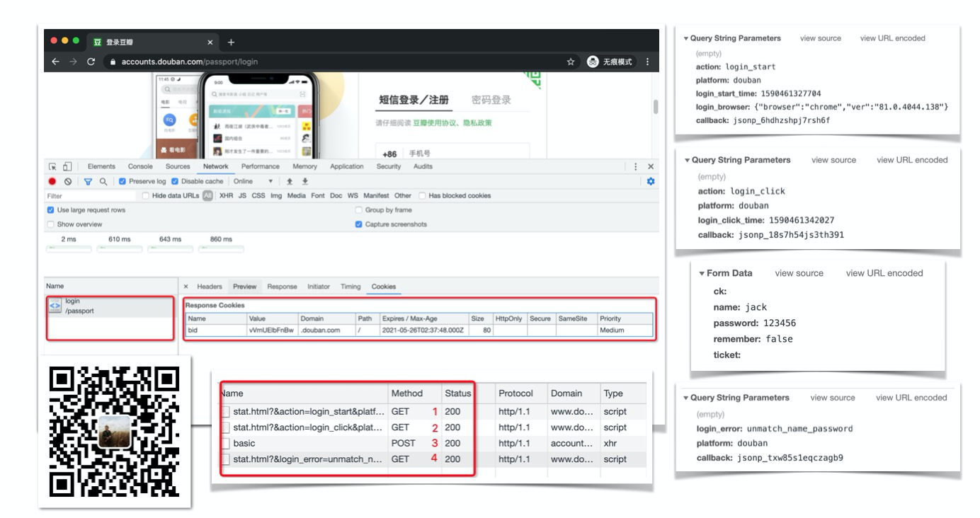Click the page vertical scrollbar thumb
Image resolution: width=980 pixels, height=518 pixels.
(x=656, y=106)
